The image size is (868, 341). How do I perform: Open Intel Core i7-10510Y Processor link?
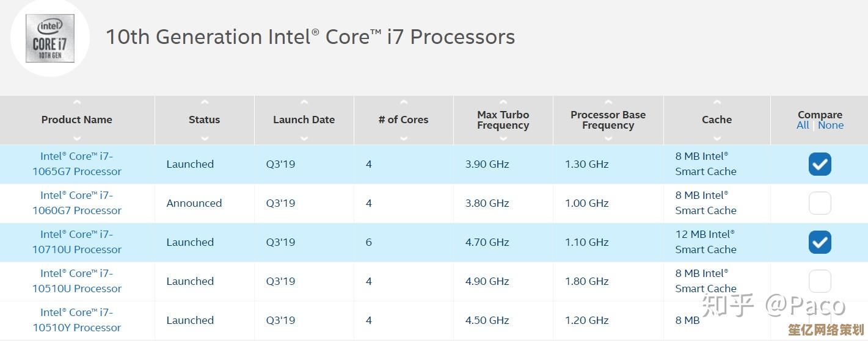[77, 320]
